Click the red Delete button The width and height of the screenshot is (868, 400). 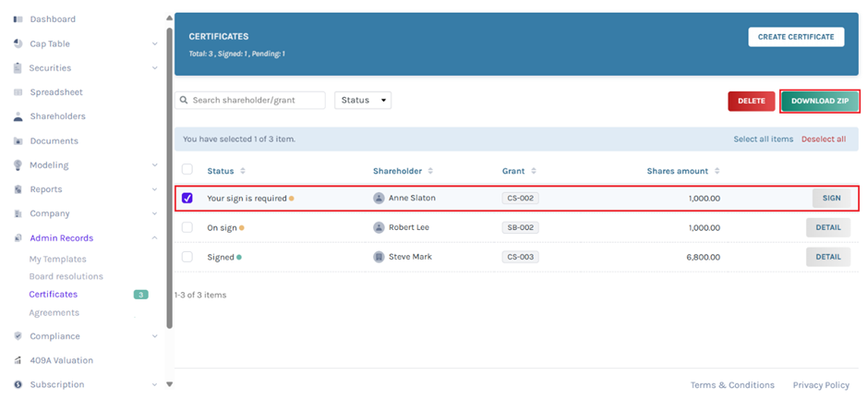[x=752, y=102]
